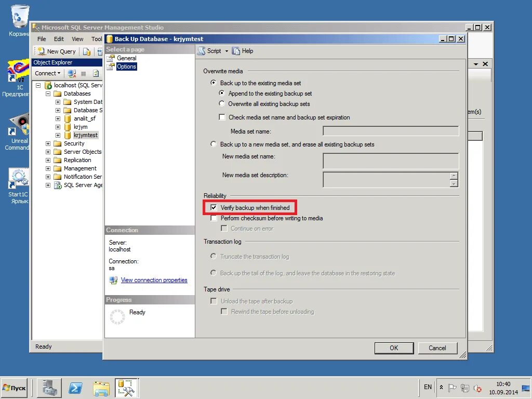
Task: Select Back up to a new media set
Action: coord(213,144)
